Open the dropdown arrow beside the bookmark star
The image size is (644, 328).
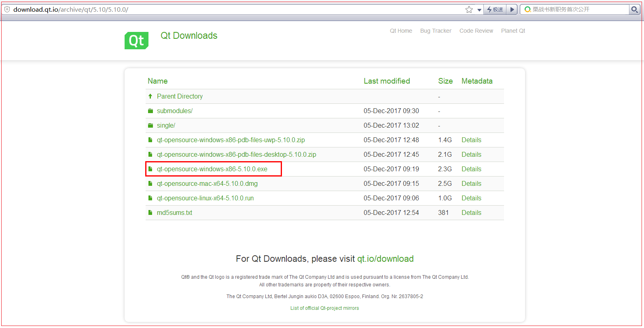[479, 10]
